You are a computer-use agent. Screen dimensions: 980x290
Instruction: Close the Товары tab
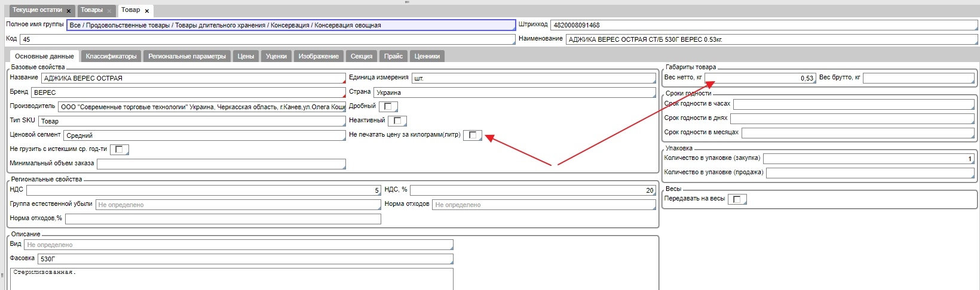click(x=109, y=11)
